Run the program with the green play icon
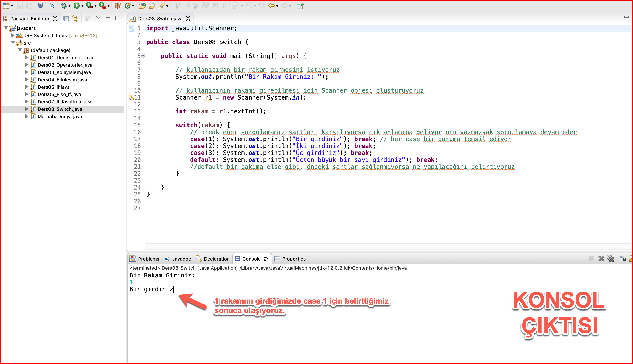The width and height of the screenshot is (633, 364). (77, 6)
